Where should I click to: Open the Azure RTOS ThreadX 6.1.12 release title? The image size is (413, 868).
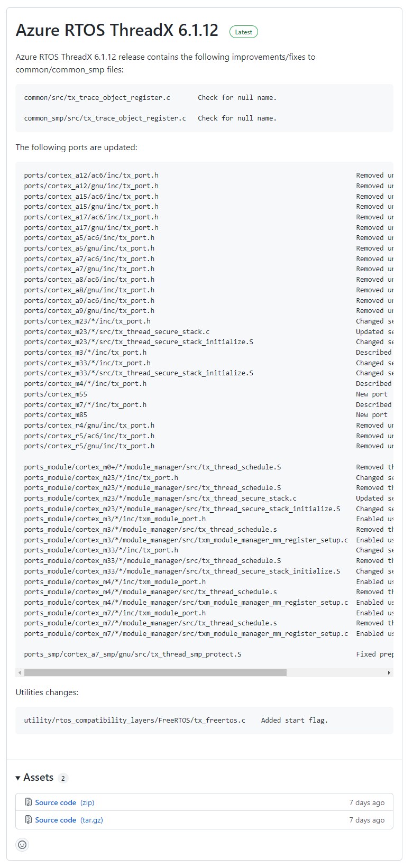pos(117,30)
